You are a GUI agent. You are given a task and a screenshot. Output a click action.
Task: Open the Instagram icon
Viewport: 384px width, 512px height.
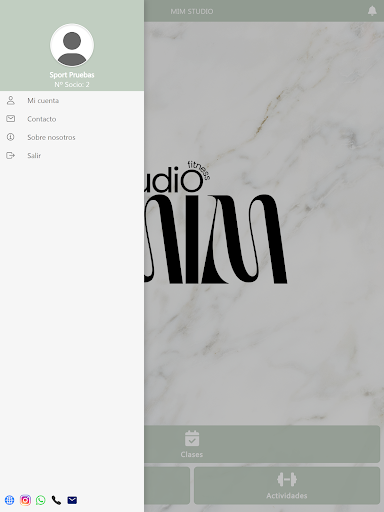click(x=25, y=500)
